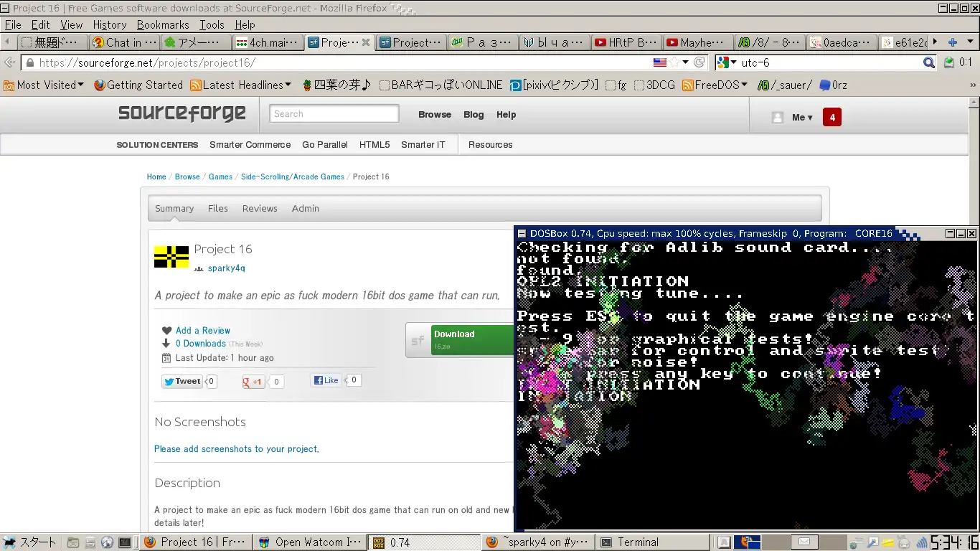Open the Latest Headlines feed dropdown
The image size is (980, 551).
click(x=241, y=85)
